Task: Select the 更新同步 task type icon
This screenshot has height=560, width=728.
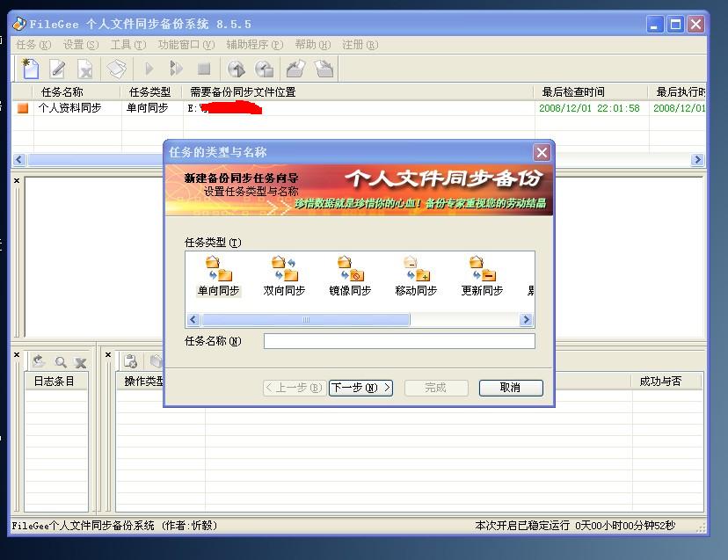Action: 484,277
